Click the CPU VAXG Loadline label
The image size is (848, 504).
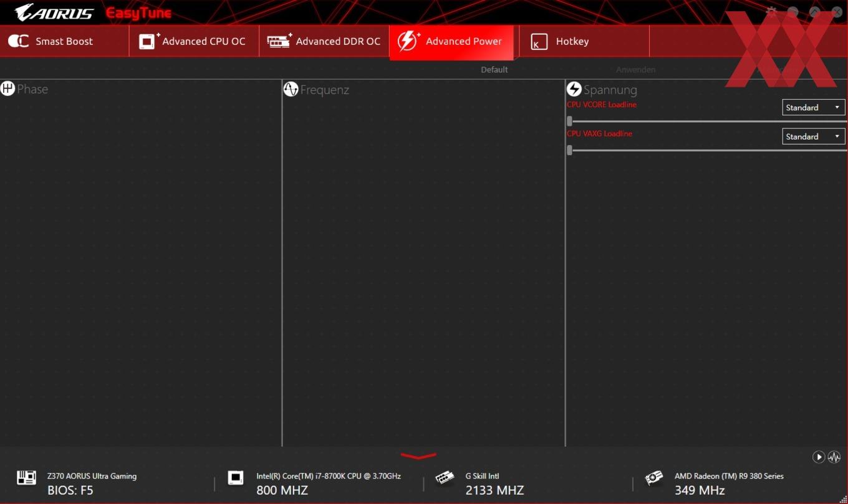[599, 133]
